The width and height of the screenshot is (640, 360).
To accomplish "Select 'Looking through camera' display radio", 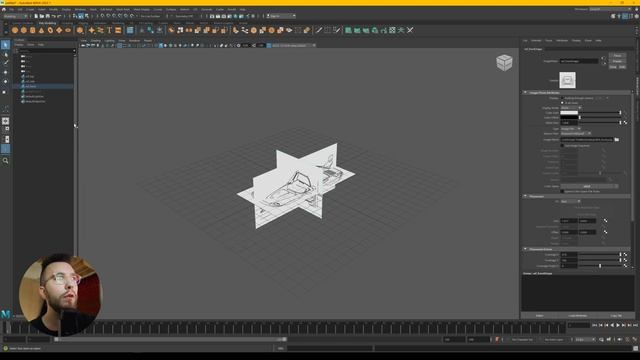I will click(x=562, y=98).
